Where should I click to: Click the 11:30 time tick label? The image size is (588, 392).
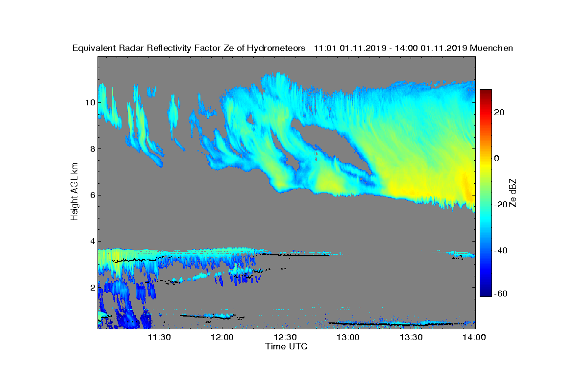click(x=159, y=337)
